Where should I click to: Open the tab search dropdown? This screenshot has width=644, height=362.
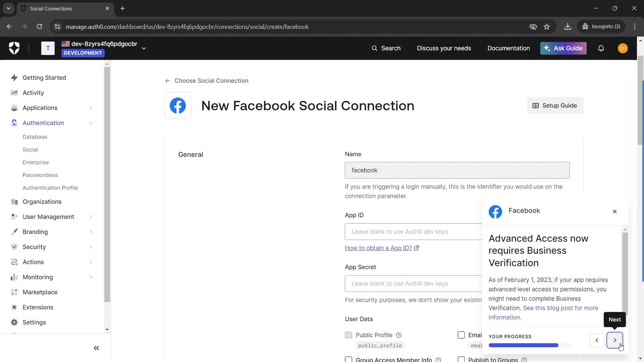(8, 8)
